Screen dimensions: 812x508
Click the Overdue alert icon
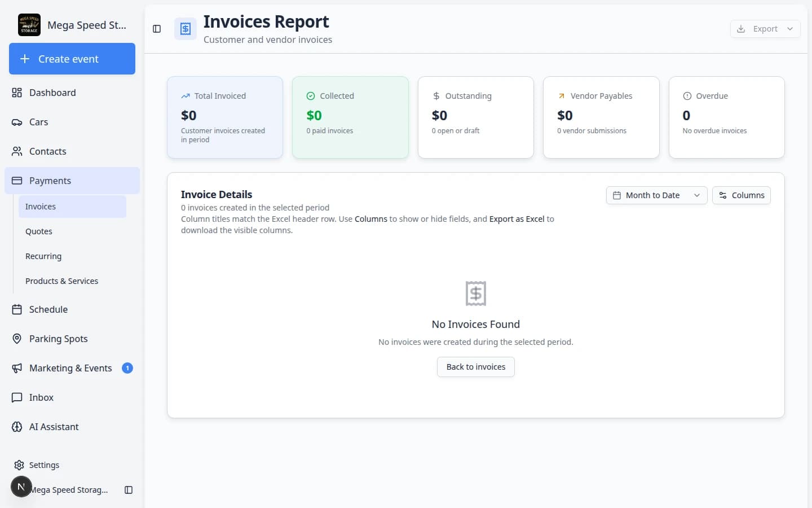pyautogui.click(x=687, y=96)
